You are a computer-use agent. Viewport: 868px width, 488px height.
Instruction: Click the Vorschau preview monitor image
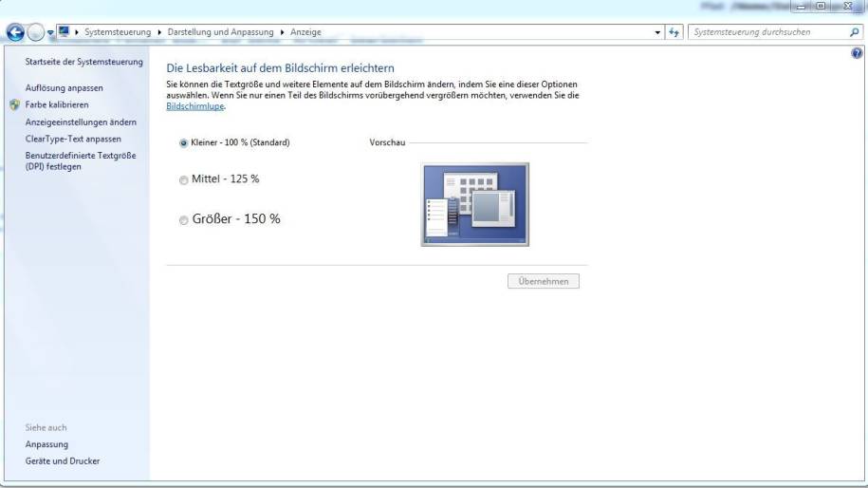click(x=475, y=204)
